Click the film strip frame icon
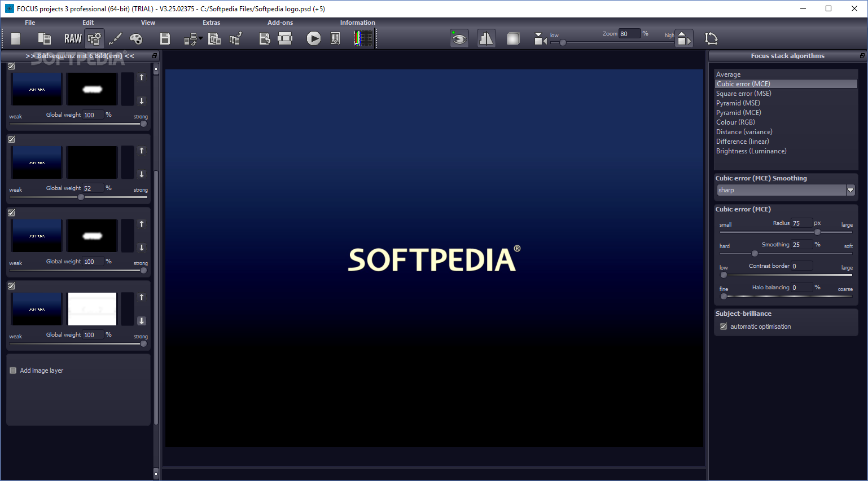 pyautogui.click(x=285, y=38)
